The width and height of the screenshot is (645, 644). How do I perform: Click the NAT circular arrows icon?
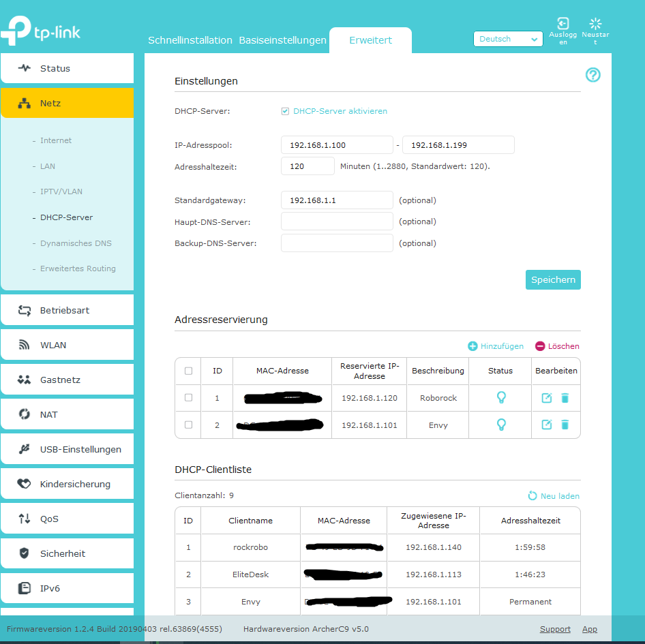[25, 414]
